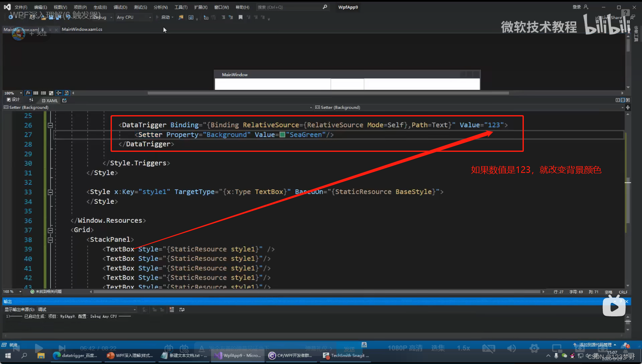This screenshot has height=364, width=642.
Task: Click the Visual Studio logo icon
Action: 7,7
